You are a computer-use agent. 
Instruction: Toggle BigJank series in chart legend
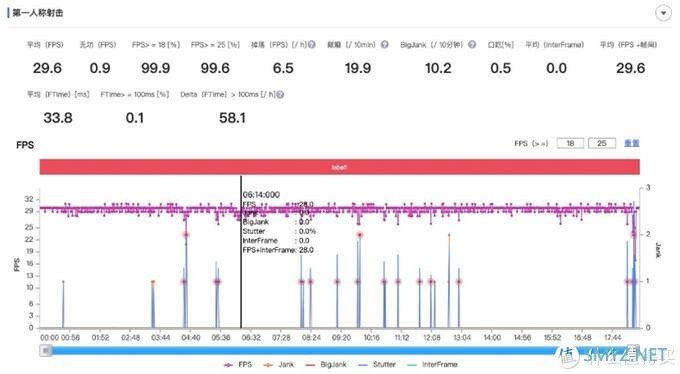click(x=326, y=364)
